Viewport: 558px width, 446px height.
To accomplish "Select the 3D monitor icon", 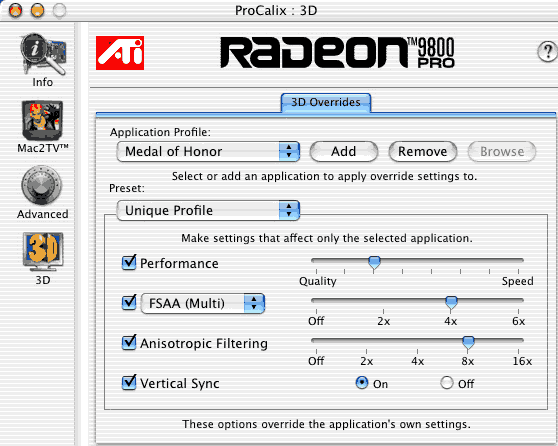I will 43,252.
